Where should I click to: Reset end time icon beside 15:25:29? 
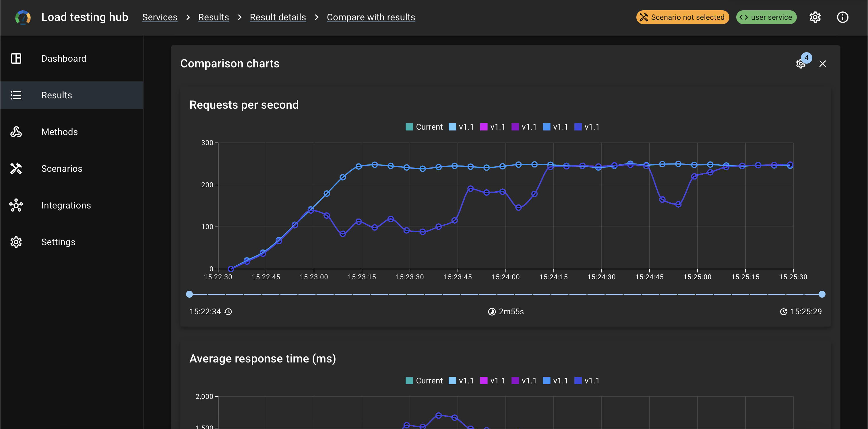[784, 312]
